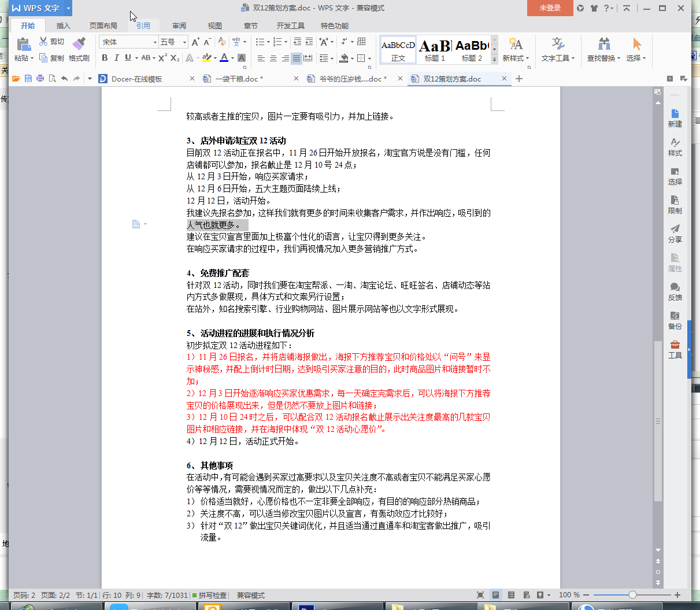
Task: Apply distributed alignment
Action: [308, 58]
